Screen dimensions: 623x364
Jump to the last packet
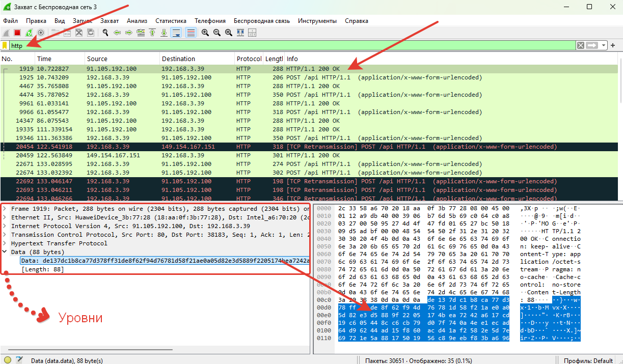pos(164,33)
